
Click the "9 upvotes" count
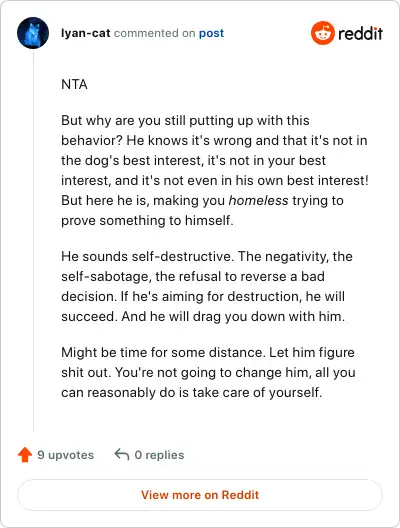66,455
